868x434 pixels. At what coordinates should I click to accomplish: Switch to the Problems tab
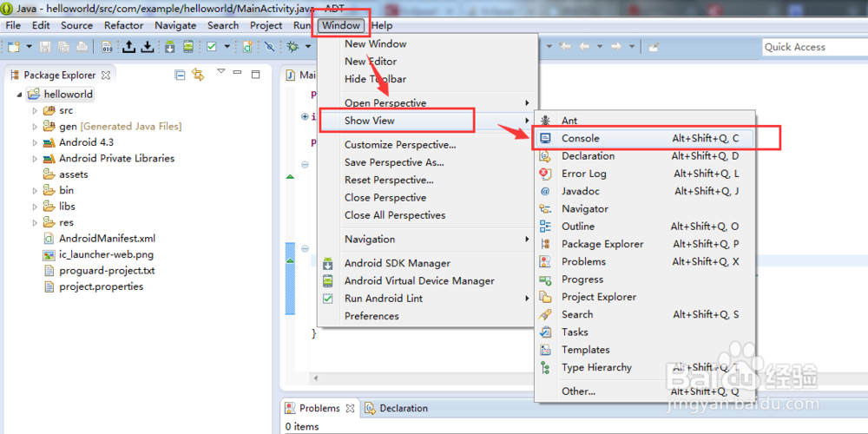point(319,409)
